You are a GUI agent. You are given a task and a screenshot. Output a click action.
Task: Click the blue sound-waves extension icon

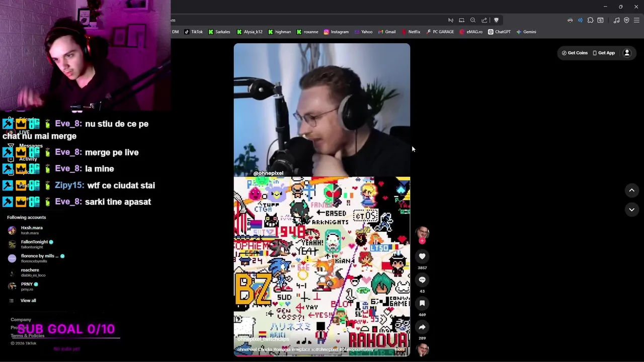(580, 20)
